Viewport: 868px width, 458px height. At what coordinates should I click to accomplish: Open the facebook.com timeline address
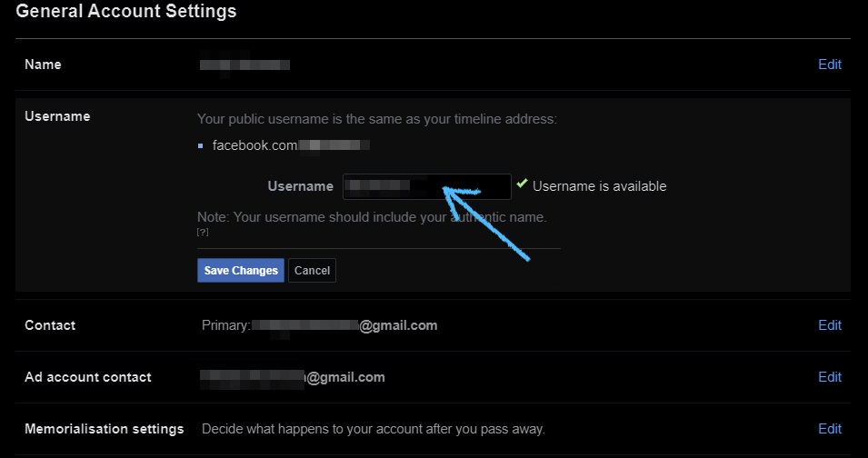[x=291, y=146]
